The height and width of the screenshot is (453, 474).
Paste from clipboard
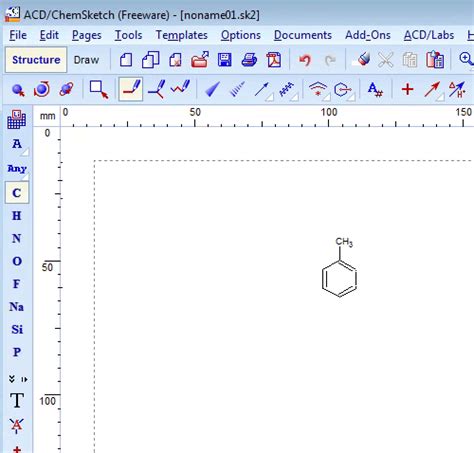435,60
